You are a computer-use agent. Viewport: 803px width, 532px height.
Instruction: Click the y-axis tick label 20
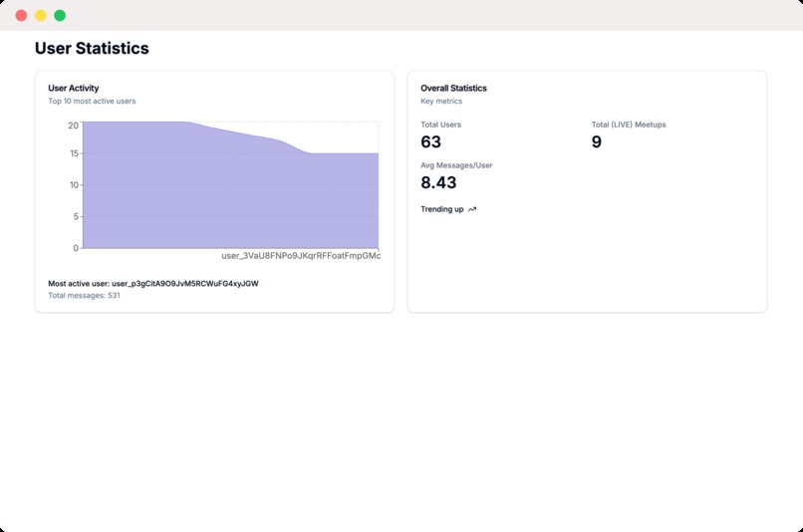pos(74,126)
